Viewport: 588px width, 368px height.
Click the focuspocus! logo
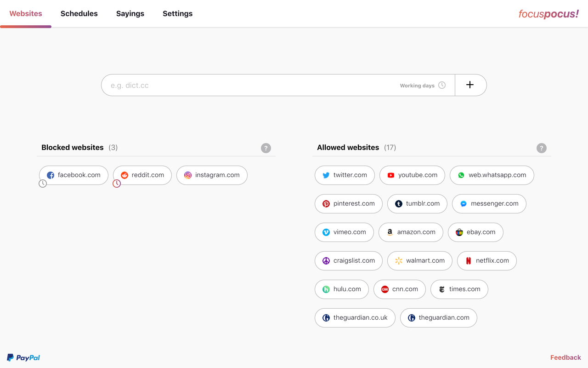pos(548,14)
